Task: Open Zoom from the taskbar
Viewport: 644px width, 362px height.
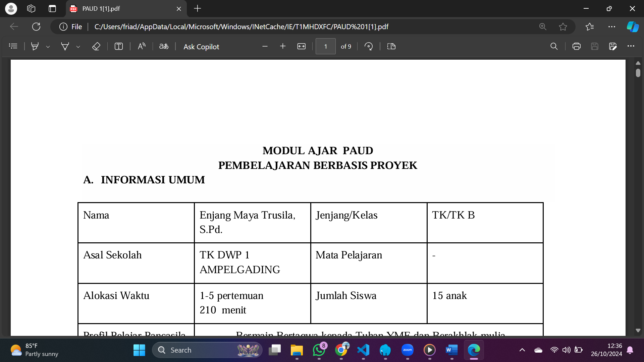Action: coord(408,350)
